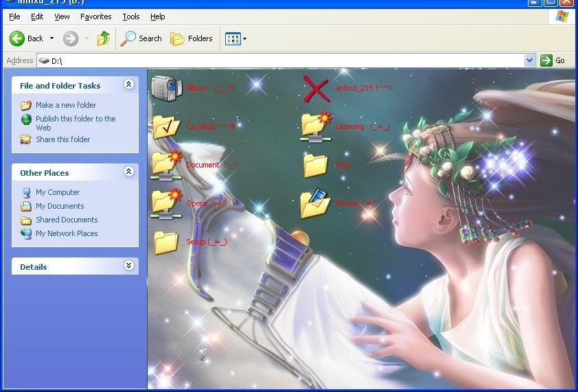Open the Back history dropdown arrow
The image size is (578, 392).
tap(51, 38)
